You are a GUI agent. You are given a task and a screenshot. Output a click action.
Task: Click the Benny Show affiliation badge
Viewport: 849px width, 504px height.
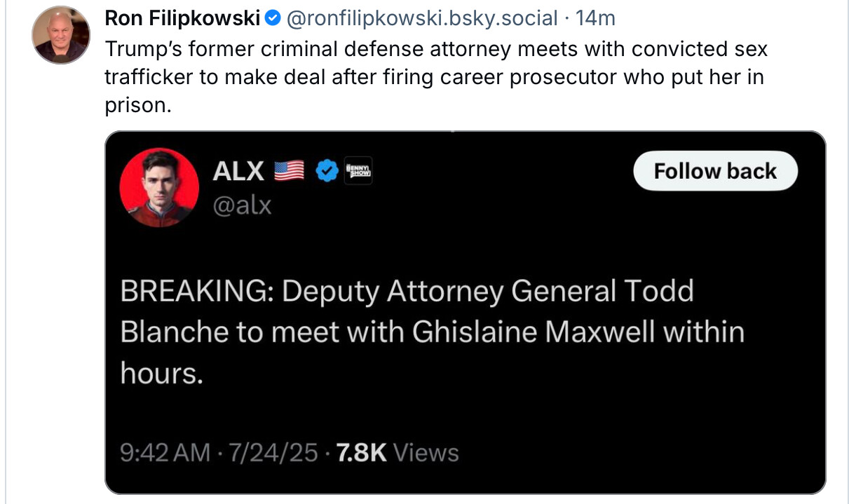coord(358,170)
